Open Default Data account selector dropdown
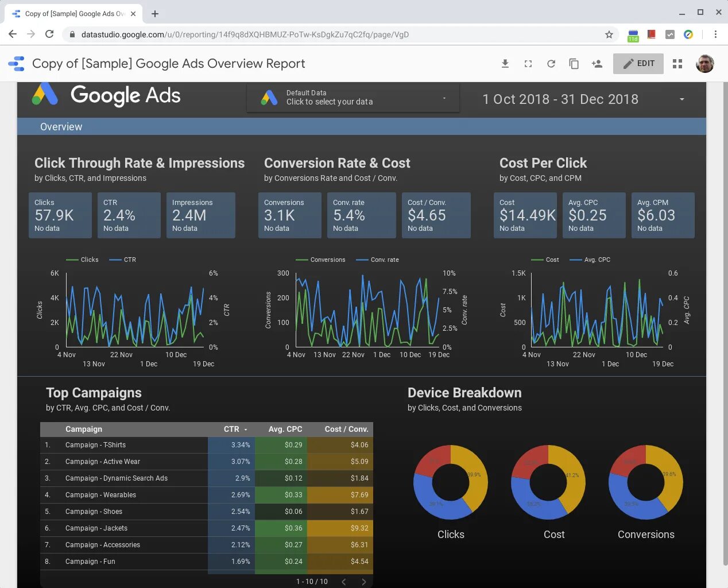 click(353, 98)
